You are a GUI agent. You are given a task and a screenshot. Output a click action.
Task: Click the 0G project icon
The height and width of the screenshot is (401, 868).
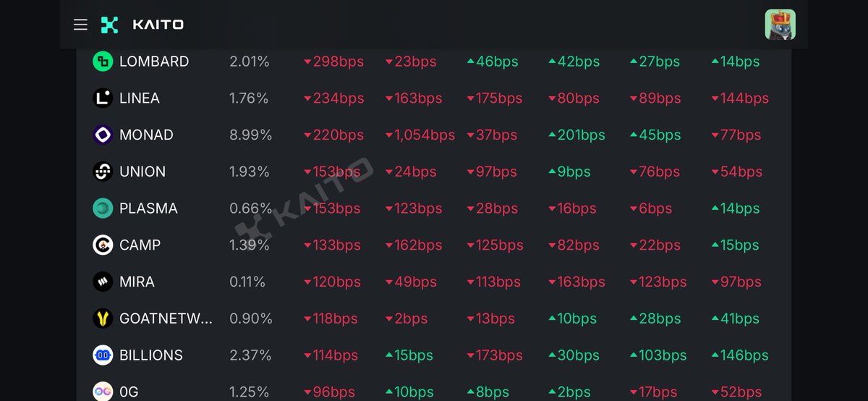point(103,392)
